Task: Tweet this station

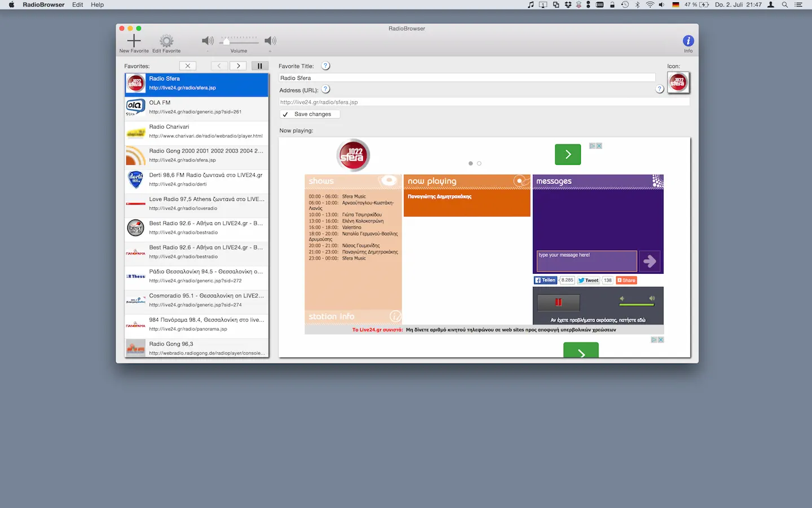Action: coord(588,280)
